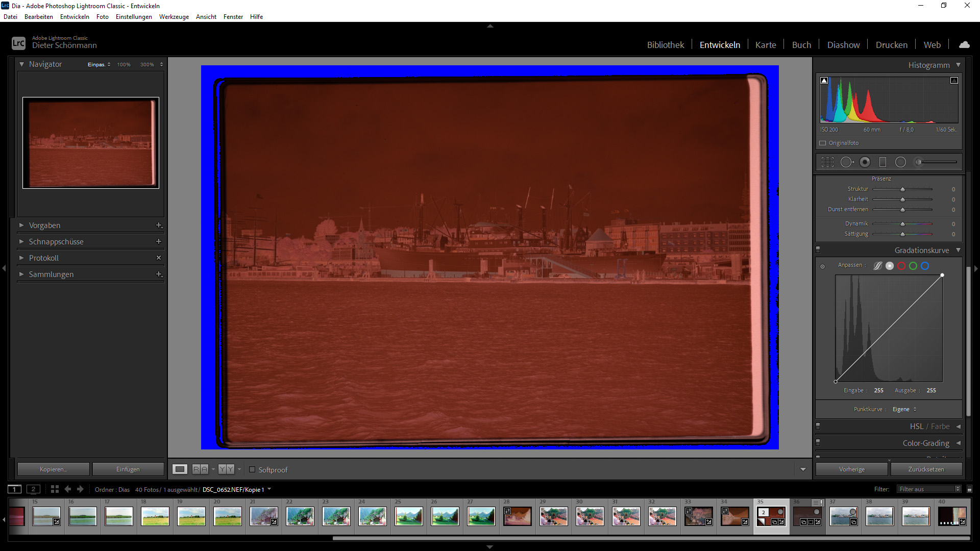
Task: Select the green curve channel
Action: 913,266
